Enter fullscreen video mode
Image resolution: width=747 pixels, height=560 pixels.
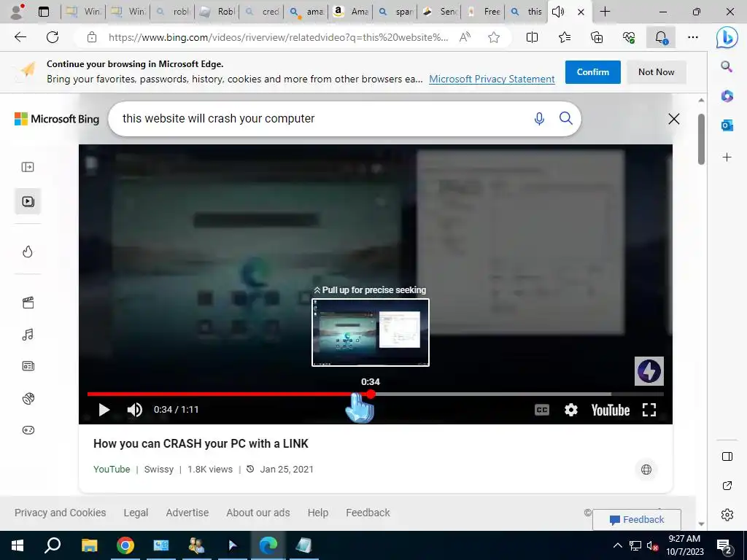click(649, 410)
